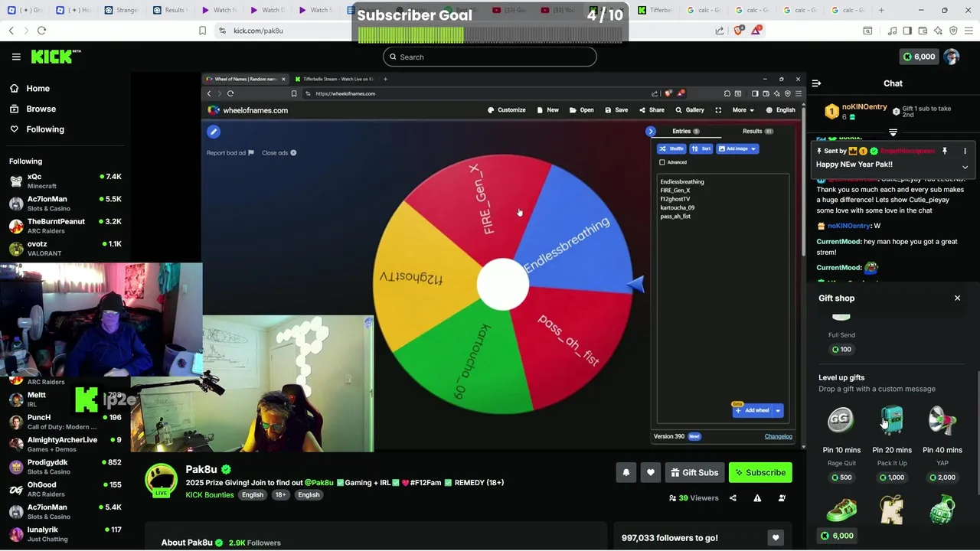
Task: Unpin the pinned chat message
Action: point(945,151)
